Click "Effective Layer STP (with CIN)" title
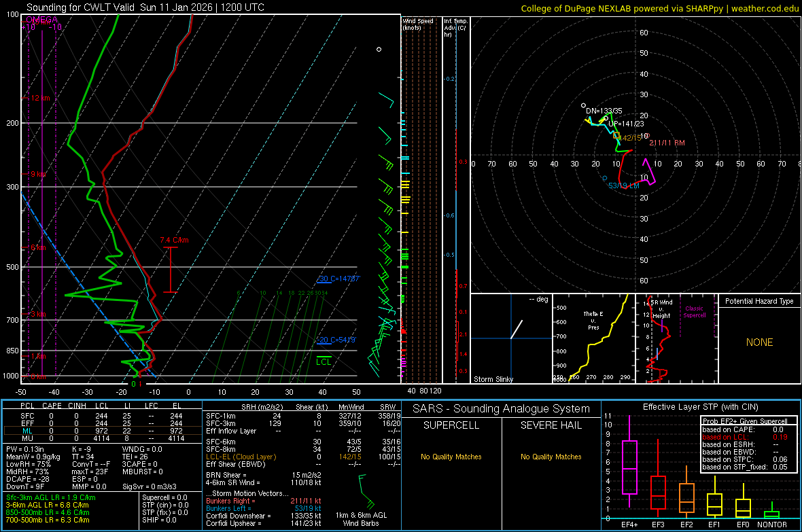802x532 pixels. 700,407
